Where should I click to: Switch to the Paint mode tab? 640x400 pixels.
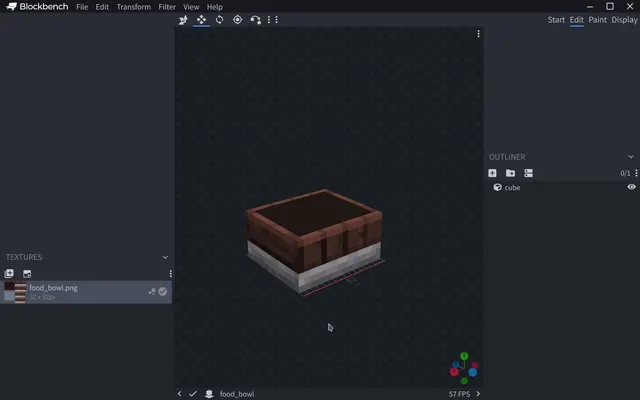point(598,20)
